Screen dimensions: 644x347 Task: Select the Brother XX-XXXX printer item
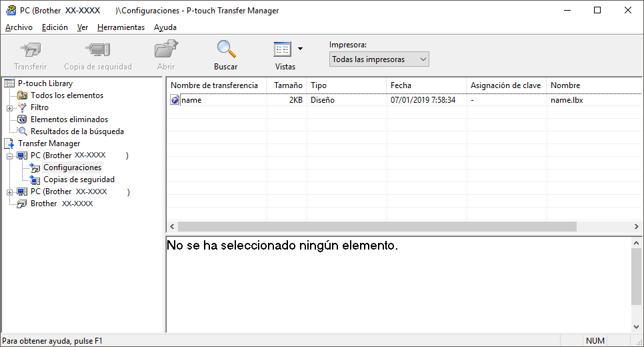(x=61, y=204)
